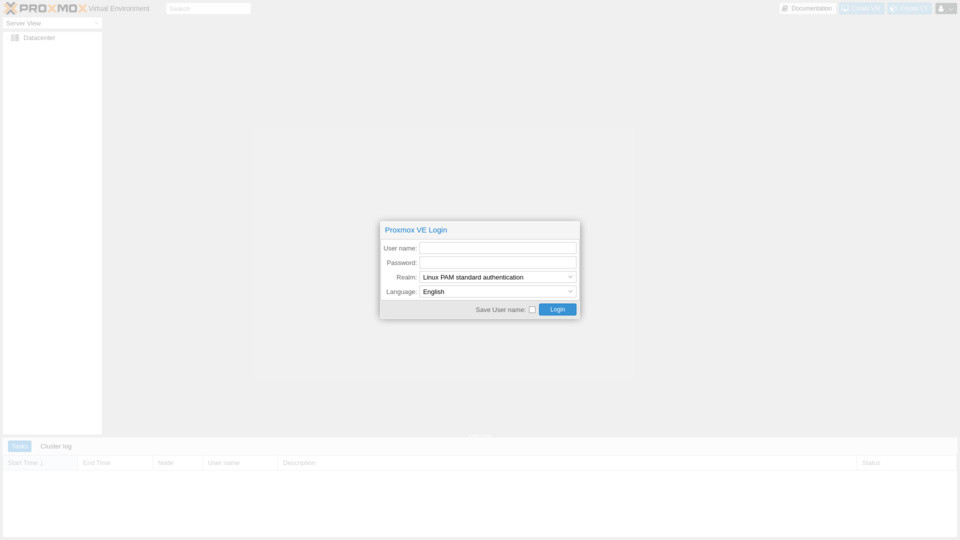The image size is (960, 540).
Task: Click the Node column header
Action: click(x=178, y=463)
